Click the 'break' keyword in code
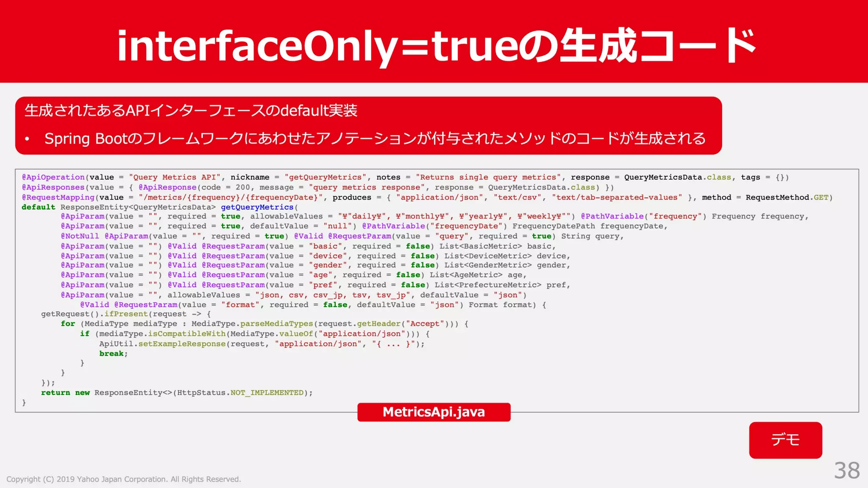Screen dimensions: 868x488 click(x=111, y=353)
